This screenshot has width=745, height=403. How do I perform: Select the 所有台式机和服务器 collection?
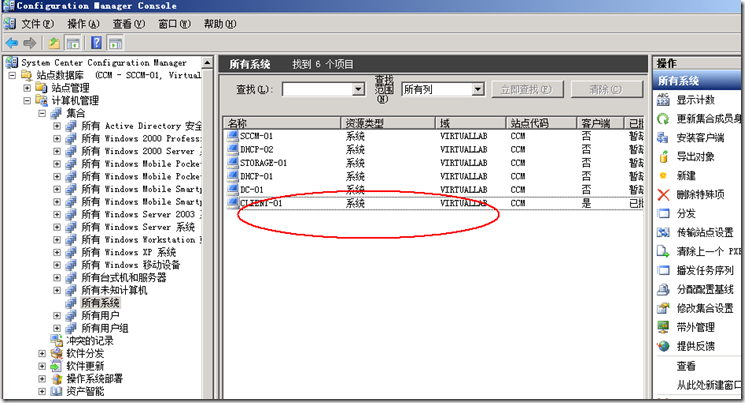(124, 278)
